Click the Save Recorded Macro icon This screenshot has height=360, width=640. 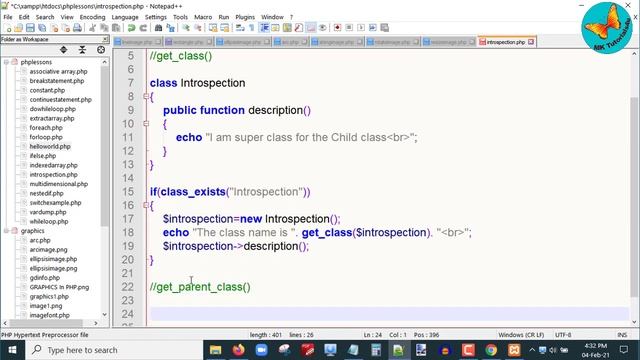point(384,28)
